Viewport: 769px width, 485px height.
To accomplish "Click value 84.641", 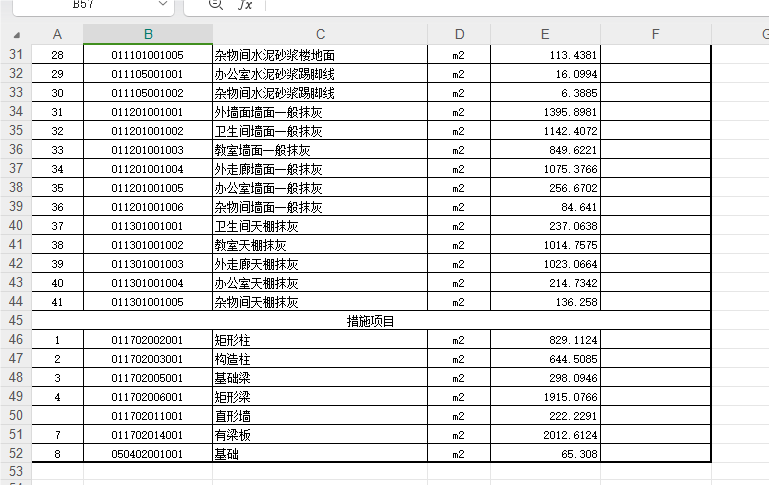I will pos(545,207).
